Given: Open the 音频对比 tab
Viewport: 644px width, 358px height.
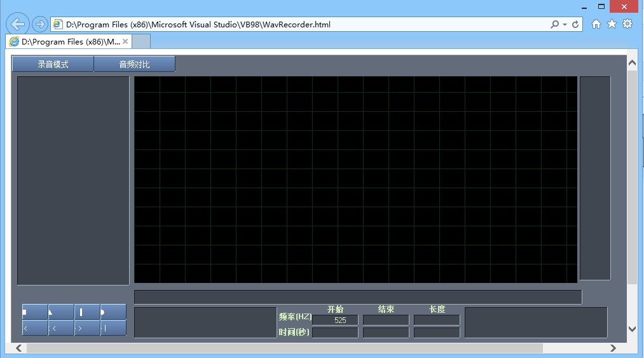Looking at the screenshot, I should click(x=134, y=64).
